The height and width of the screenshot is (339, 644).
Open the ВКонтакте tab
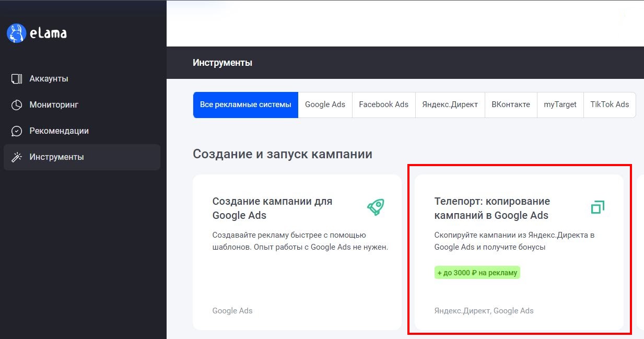(511, 104)
